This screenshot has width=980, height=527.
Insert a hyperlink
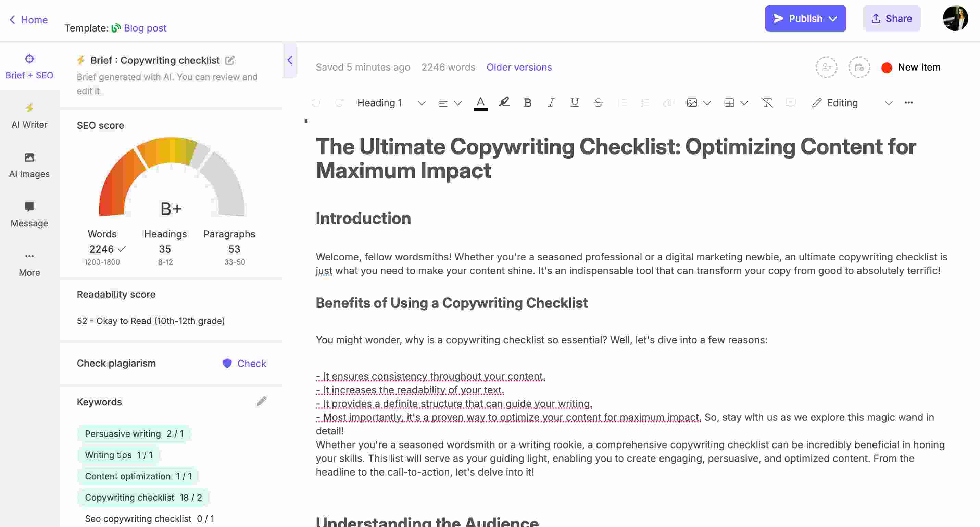coord(668,103)
